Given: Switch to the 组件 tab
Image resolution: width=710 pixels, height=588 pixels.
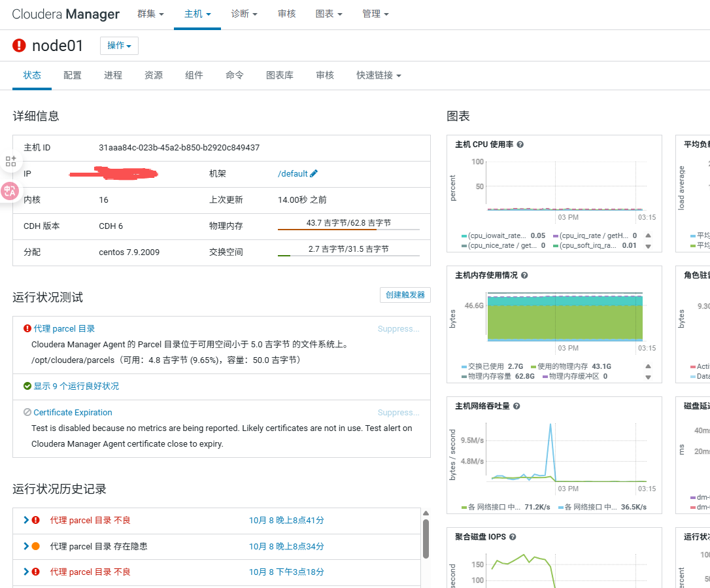Looking at the screenshot, I should [x=194, y=75].
